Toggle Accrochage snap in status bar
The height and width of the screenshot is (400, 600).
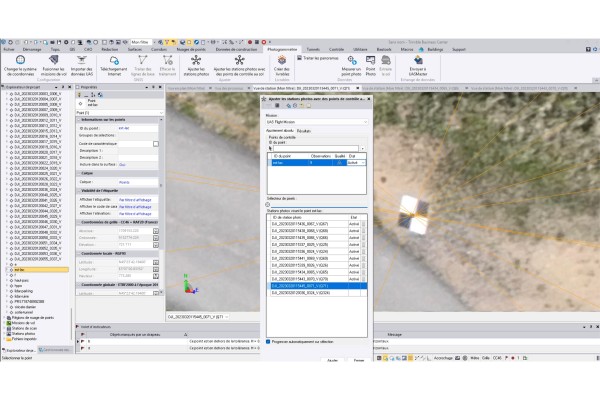(443, 358)
